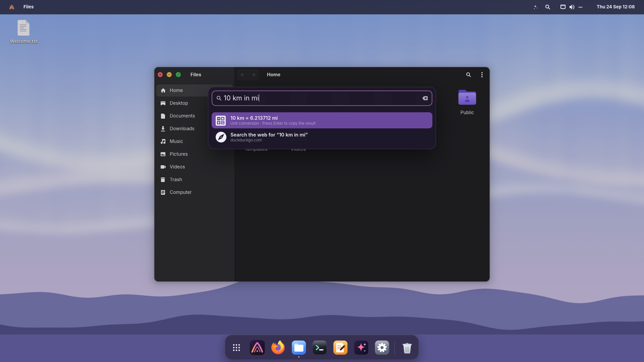Click into the launcher search field

coord(322,98)
